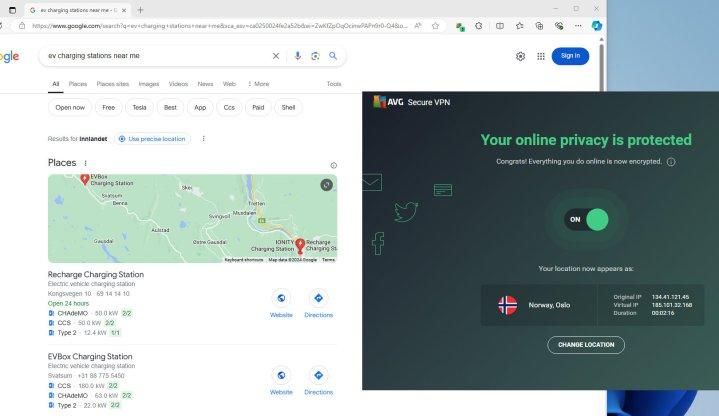Open the Favorites list icon
Viewport: 719px width, 416px height.
pos(520,26)
